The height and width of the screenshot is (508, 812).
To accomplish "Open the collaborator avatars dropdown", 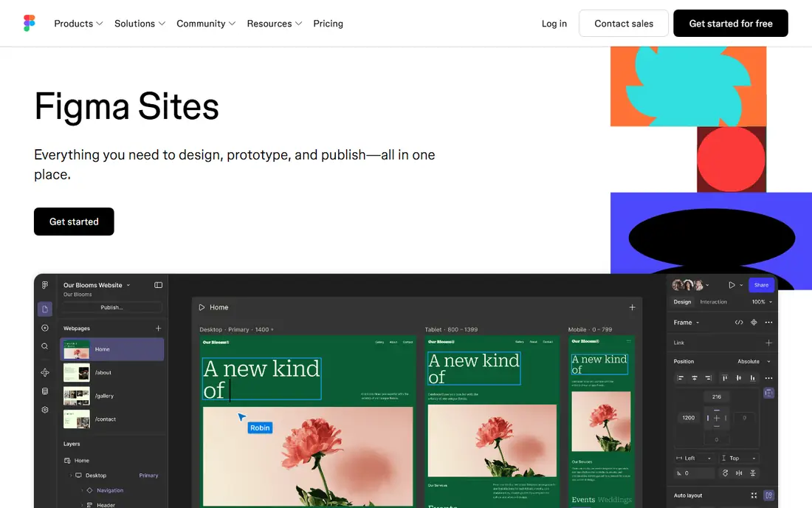I will [707, 285].
